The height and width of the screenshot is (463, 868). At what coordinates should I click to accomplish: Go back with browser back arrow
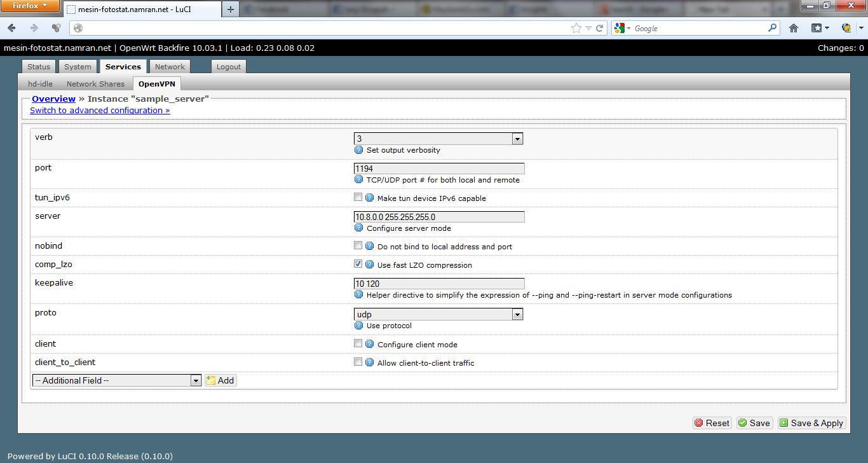click(12, 28)
